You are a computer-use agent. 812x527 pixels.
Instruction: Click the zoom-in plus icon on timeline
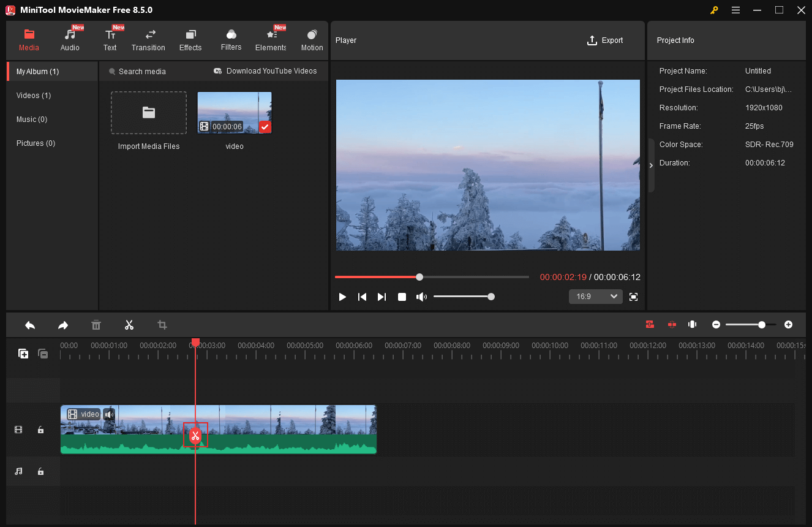(788, 324)
